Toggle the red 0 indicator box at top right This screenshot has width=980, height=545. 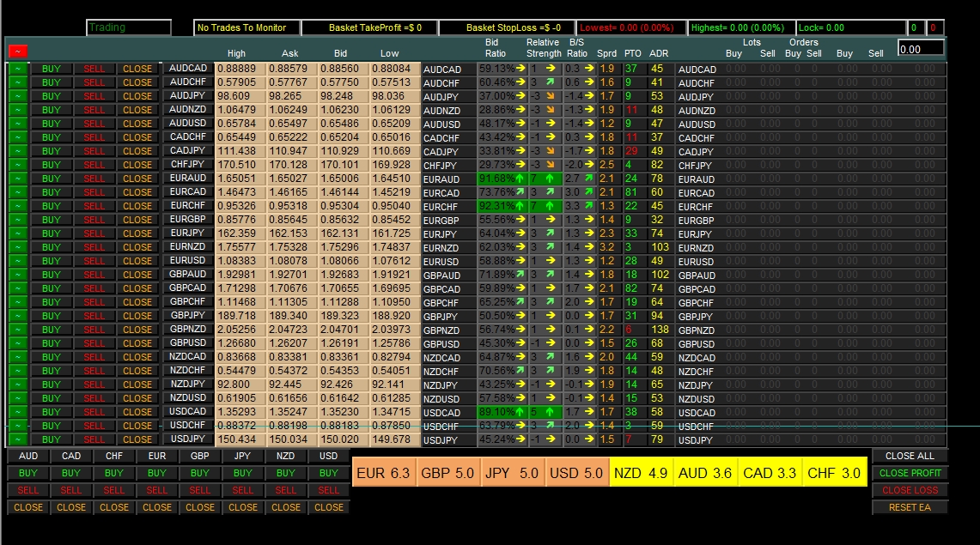(x=934, y=27)
